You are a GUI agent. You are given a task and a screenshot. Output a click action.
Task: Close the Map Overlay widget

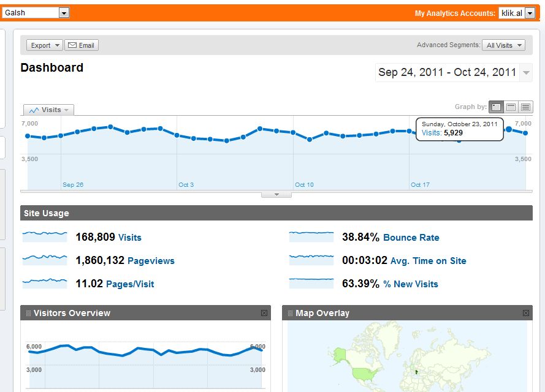(x=526, y=313)
